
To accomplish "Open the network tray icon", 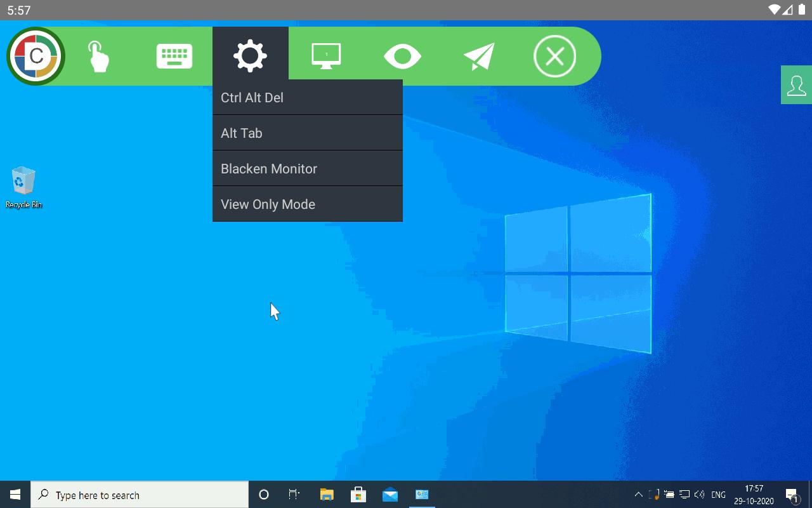I will pyautogui.click(x=684, y=495).
